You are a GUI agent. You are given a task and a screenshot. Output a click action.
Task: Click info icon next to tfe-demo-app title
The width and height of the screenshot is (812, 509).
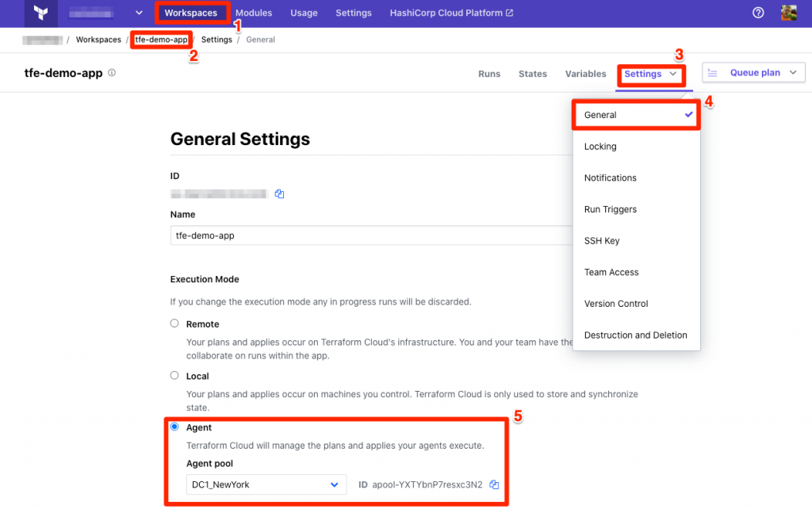112,73
